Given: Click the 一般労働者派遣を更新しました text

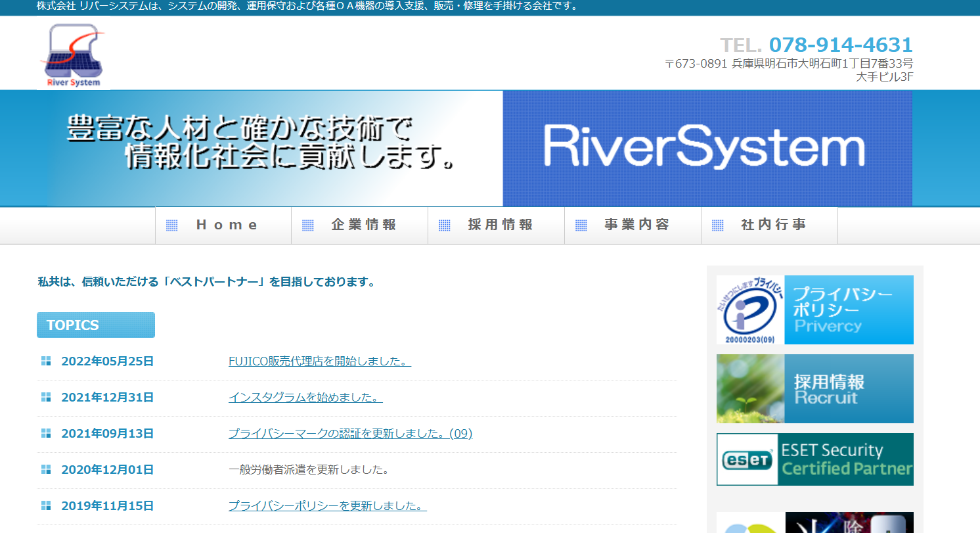Looking at the screenshot, I should pyautogui.click(x=309, y=469).
